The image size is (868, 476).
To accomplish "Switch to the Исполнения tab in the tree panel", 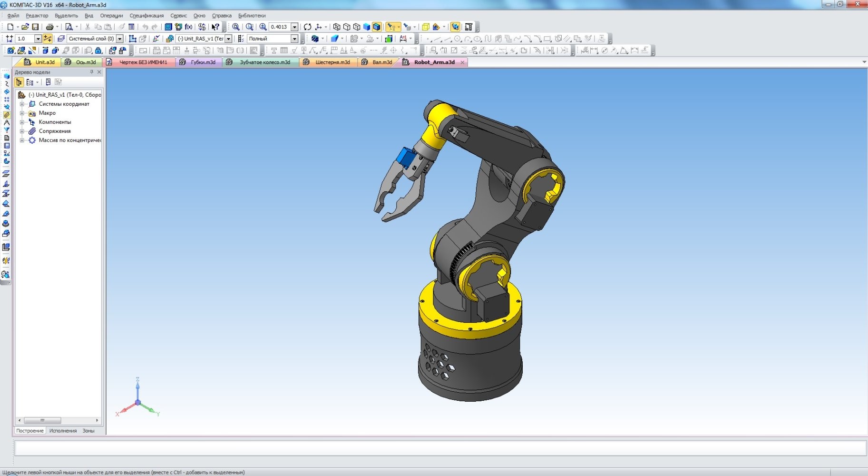I will click(x=63, y=431).
